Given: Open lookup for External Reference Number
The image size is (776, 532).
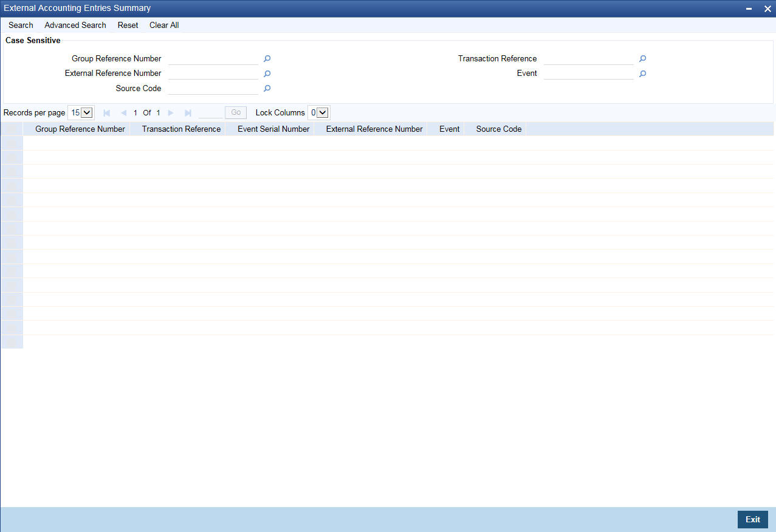Looking at the screenshot, I should (x=267, y=73).
